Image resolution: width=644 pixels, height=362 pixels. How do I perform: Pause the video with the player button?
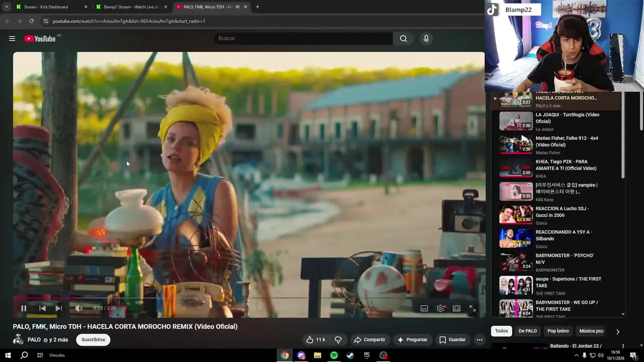(x=24, y=308)
